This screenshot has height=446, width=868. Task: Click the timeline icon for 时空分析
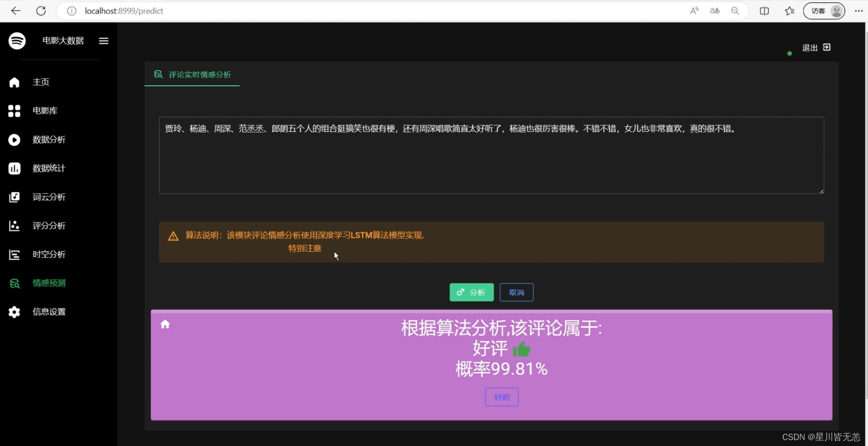click(14, 254)
